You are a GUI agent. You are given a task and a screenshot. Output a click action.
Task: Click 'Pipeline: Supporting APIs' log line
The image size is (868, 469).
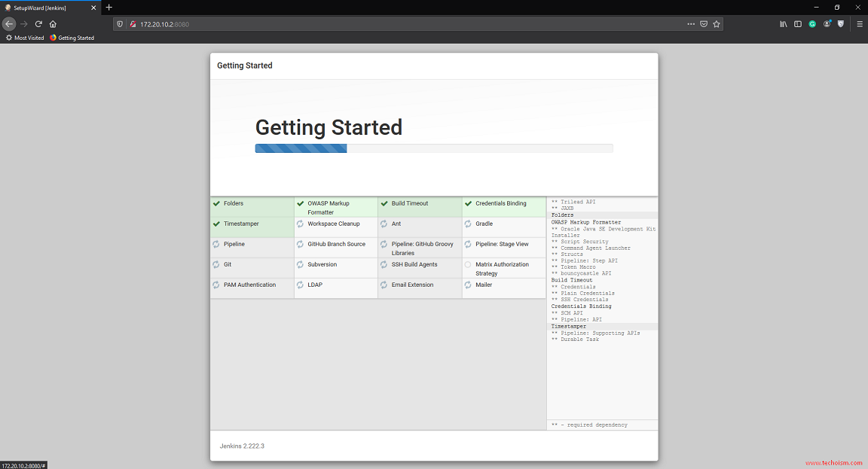pos(596,333)
